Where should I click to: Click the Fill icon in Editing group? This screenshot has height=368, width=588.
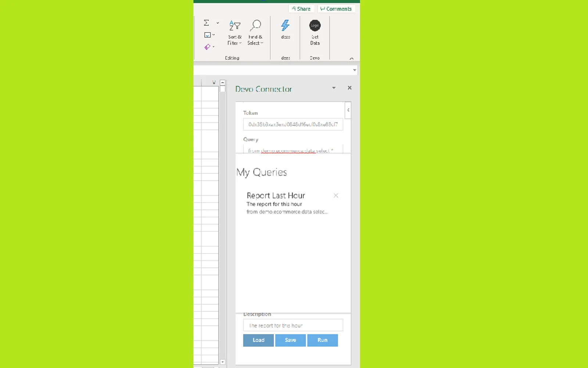[x=208, y=35]
